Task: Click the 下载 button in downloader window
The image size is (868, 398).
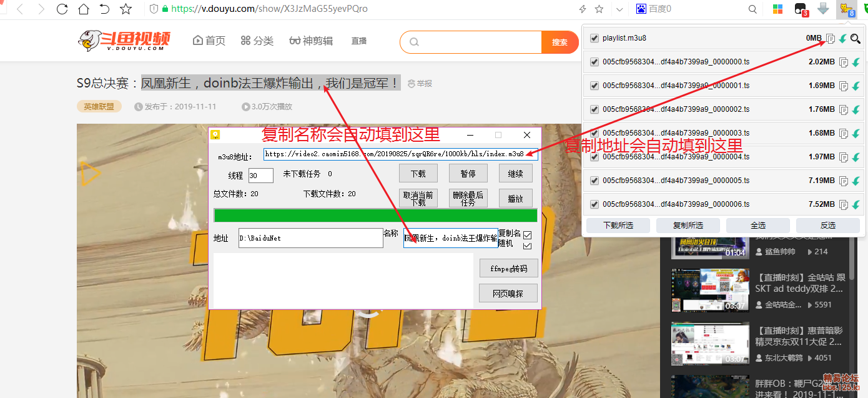Action: [x=418, y=173]
